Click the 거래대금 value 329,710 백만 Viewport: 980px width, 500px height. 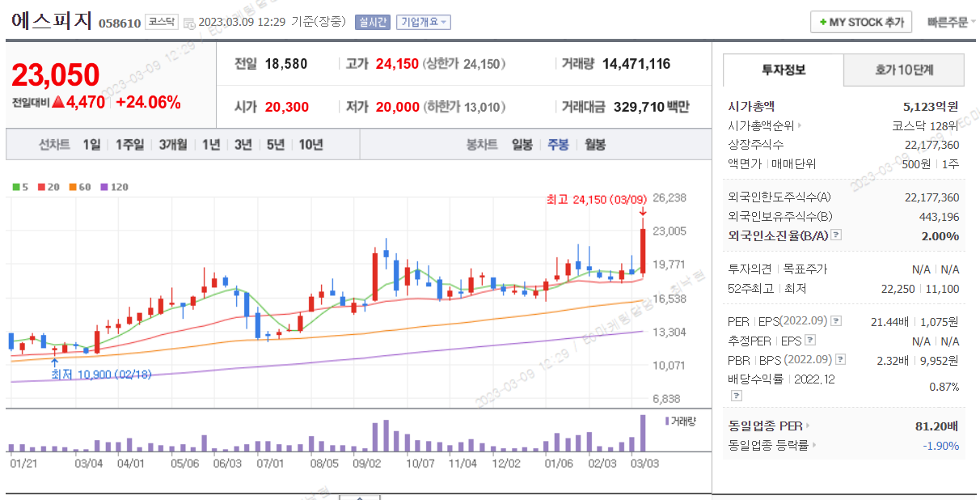click(x=652, y=107)
